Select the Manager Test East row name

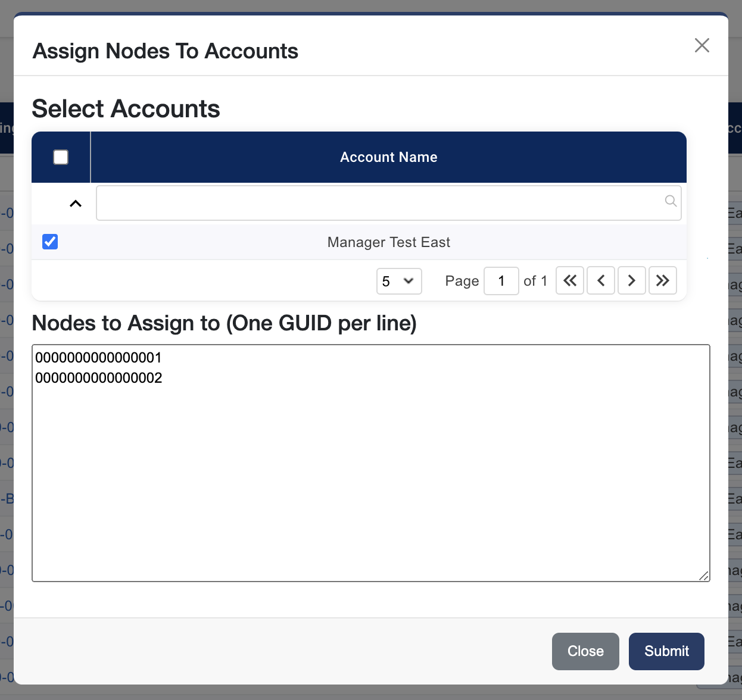[x=388, y=242]
